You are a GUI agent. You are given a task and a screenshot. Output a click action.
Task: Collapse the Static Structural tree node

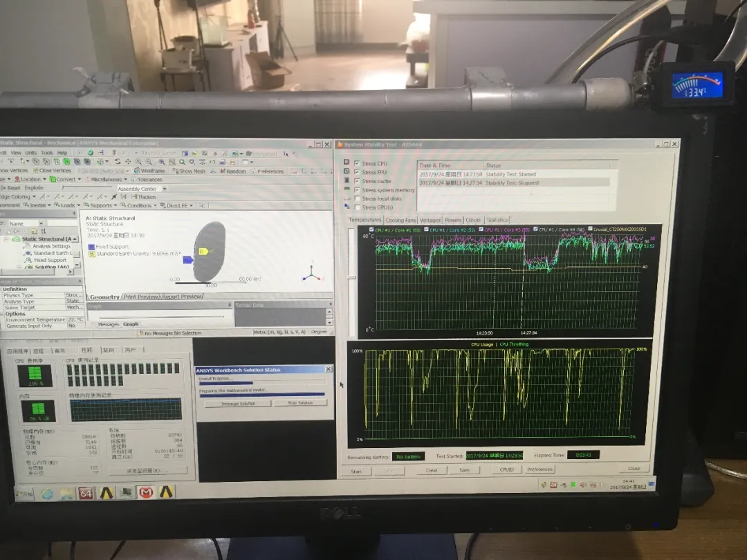[x=6, y=239]
